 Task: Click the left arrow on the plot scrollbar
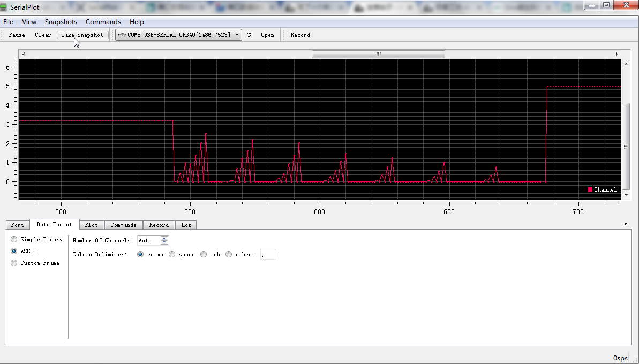(23, 54)
